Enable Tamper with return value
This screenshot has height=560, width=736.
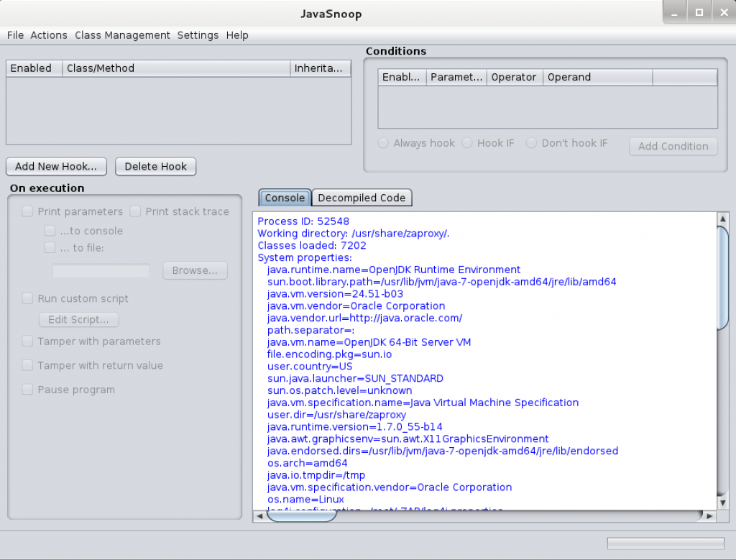(x=28, y=365)
